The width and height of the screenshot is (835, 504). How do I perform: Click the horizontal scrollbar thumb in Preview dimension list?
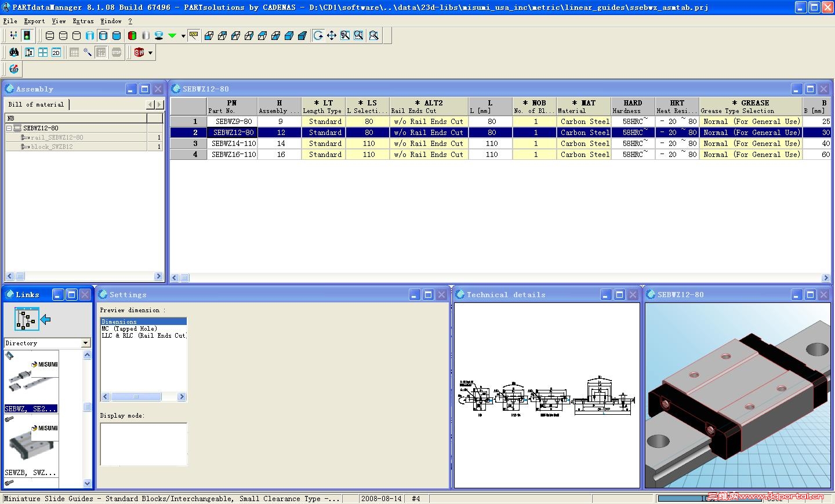point(136,397)
